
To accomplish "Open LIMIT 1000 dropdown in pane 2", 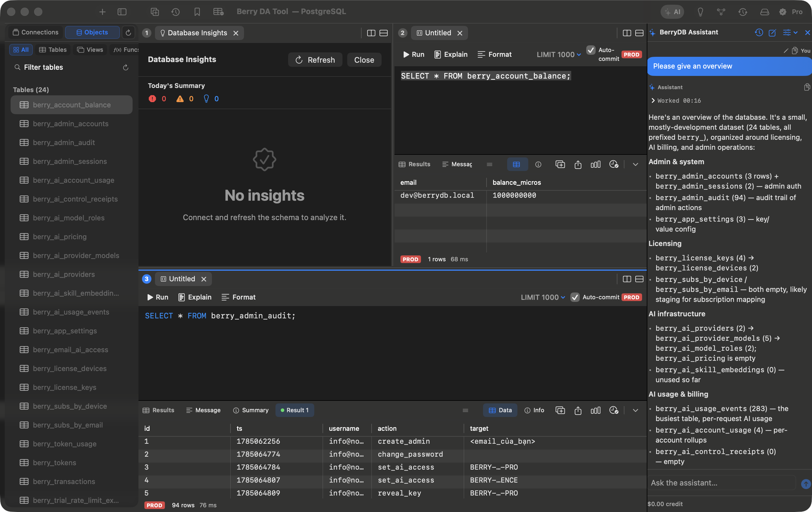I will pos(558,54).
